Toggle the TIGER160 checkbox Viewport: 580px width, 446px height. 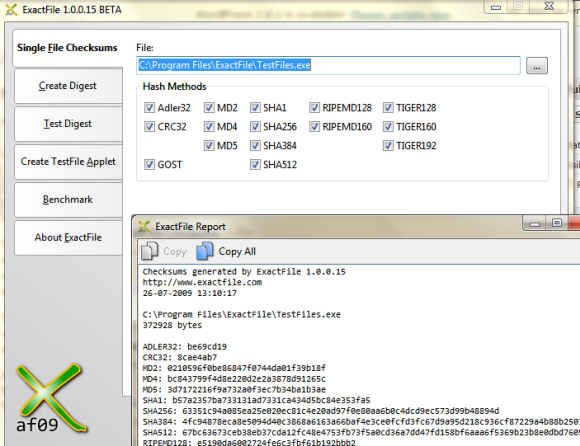(x=388, y=126)
